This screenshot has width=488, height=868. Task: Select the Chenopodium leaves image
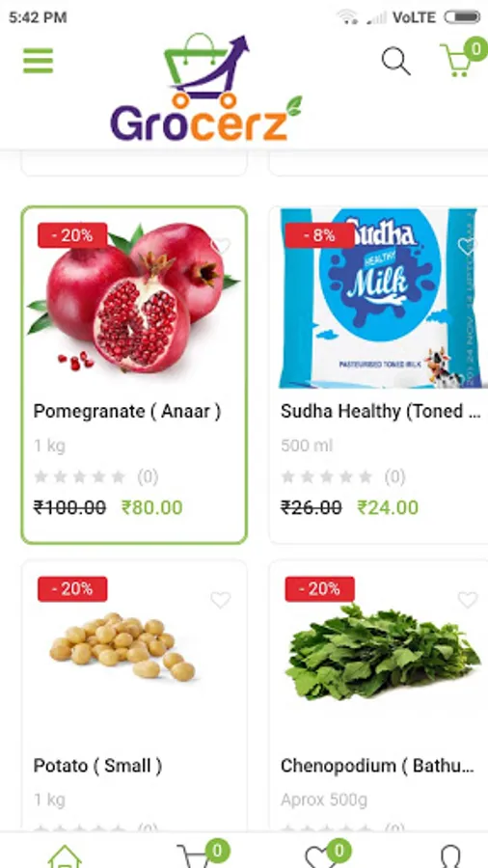382,652
